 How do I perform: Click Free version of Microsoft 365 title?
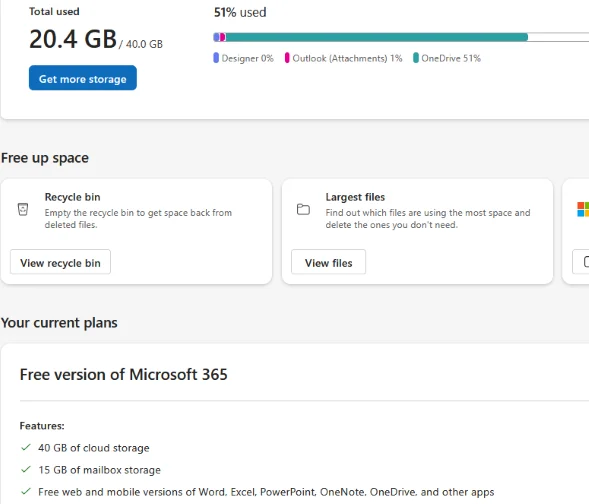pos(124,374)
